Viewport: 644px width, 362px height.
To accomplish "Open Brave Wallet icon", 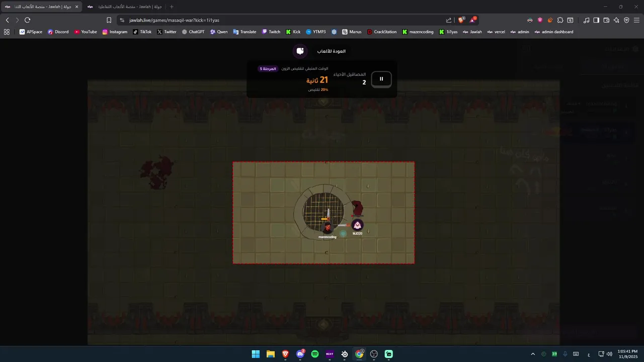I will pyautogui.click(x=606, y=20).
